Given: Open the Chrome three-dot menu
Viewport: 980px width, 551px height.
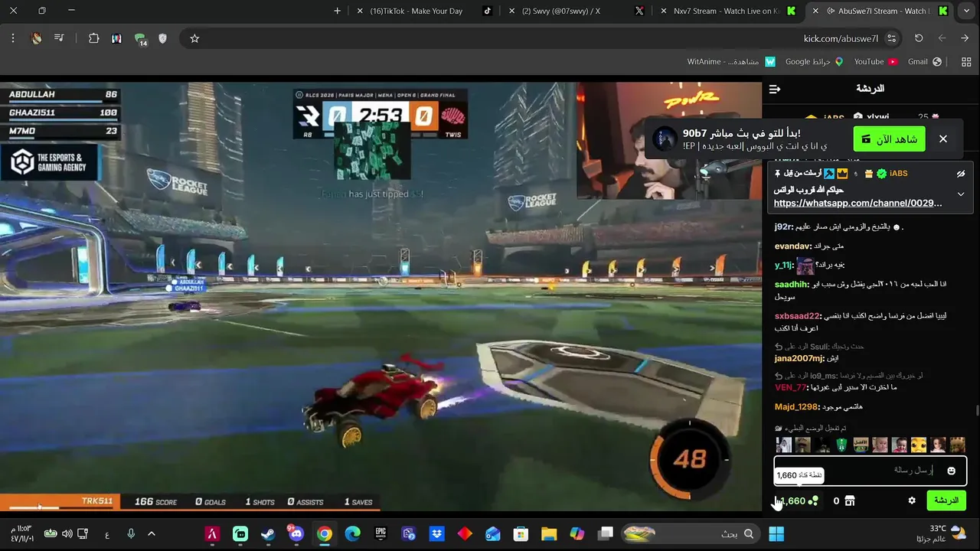Looking at the screenshot, I should (13, 38).
